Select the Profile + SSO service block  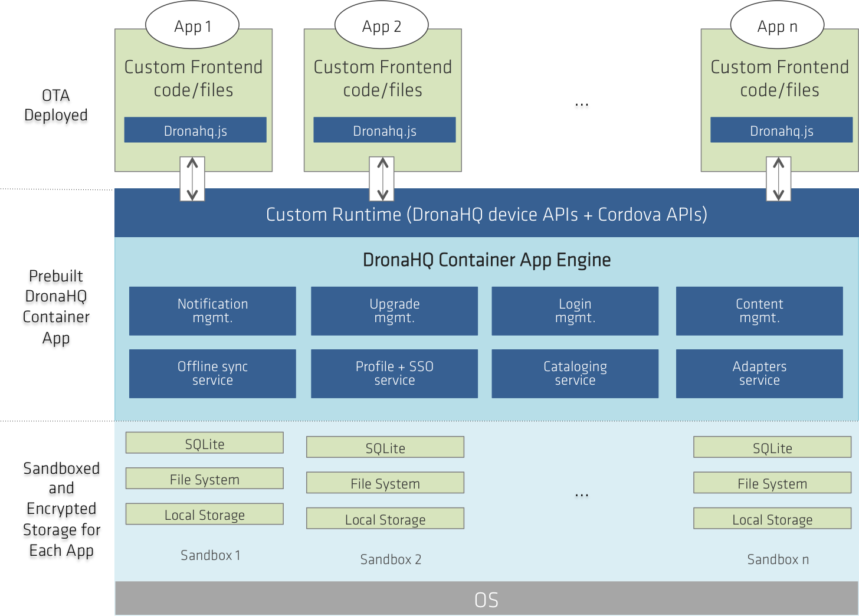[x=394, y=373]
